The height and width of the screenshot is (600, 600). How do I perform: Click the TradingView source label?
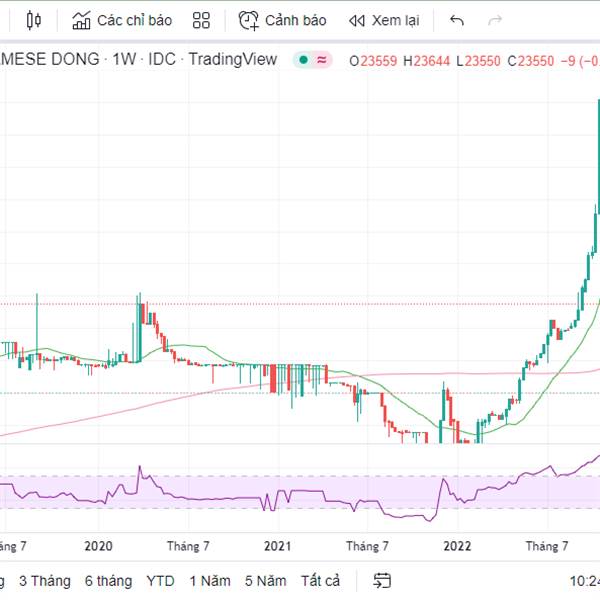[x=233, y=60]
